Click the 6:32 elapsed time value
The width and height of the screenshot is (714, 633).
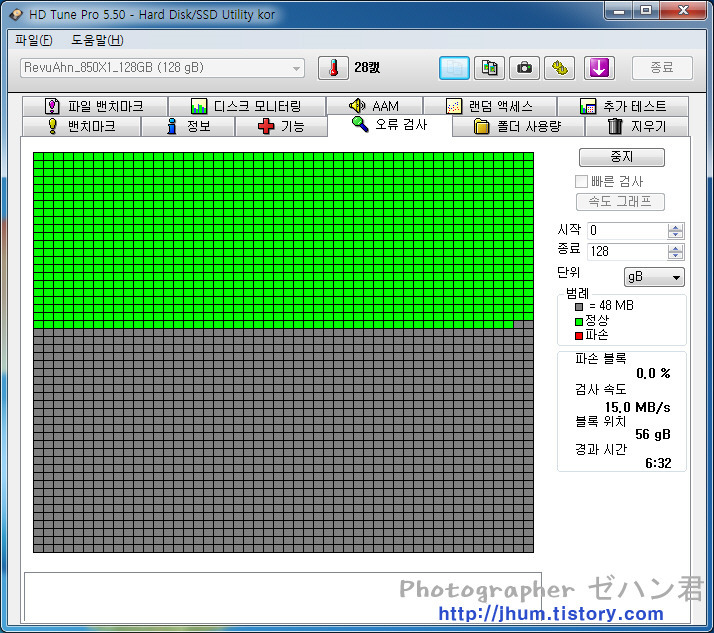(x=658, y=463)
